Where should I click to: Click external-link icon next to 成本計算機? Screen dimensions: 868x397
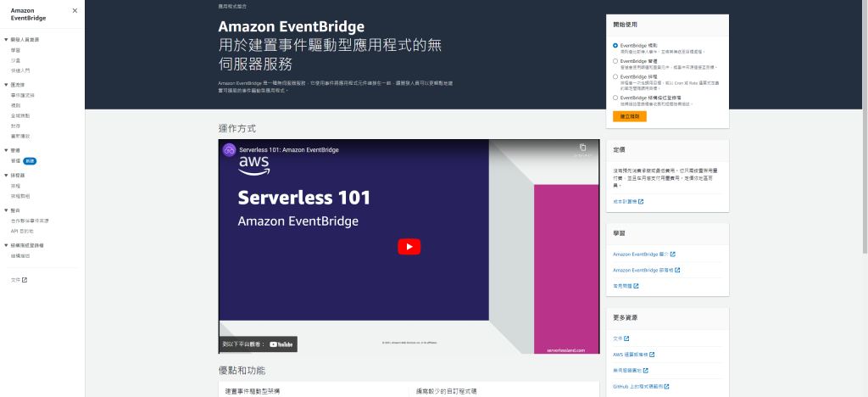click(x=641, y=202)
